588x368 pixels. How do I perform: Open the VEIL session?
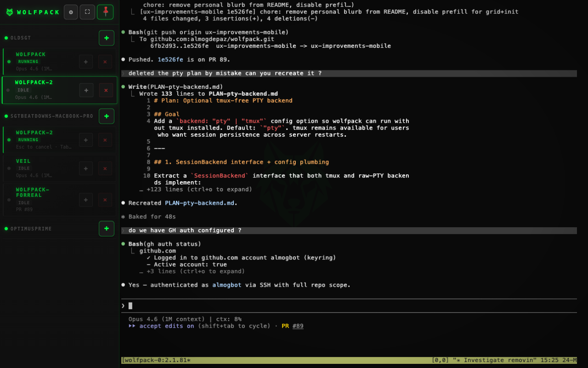[x=59, y=168]
